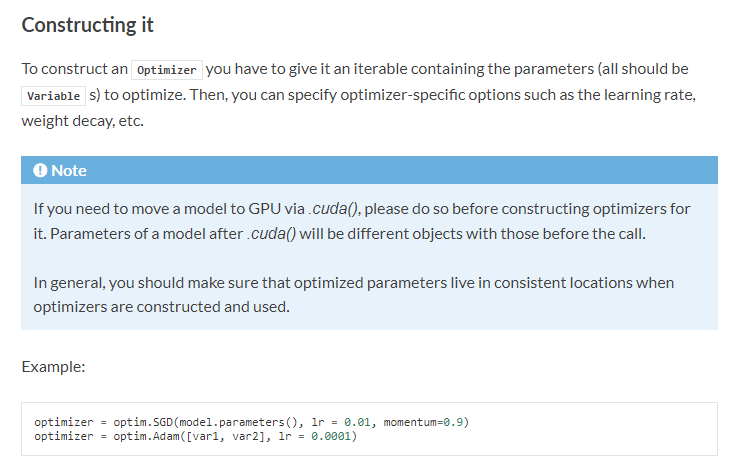The width and height of the screenshot is (730, 465).
Task: Click the blue Note title bar
Action: (369, 170)
